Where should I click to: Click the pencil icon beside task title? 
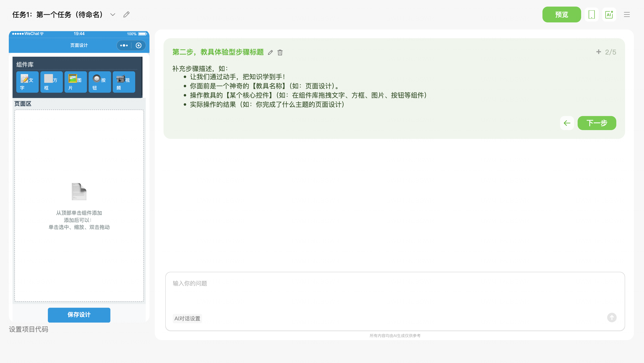[127, 15]
